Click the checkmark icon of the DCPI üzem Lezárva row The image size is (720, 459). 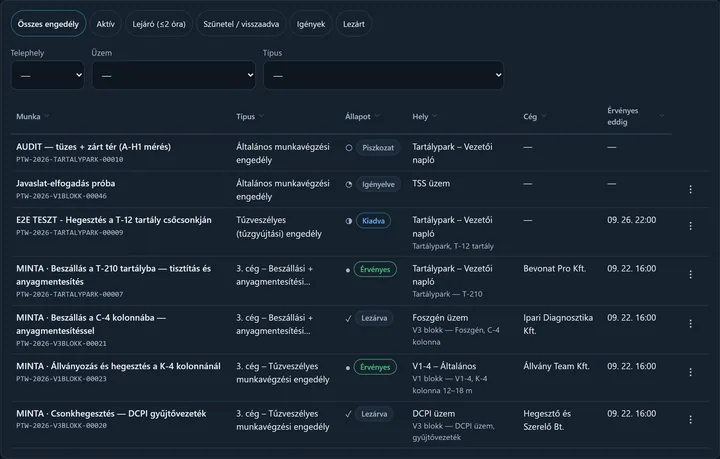(349, 414)
